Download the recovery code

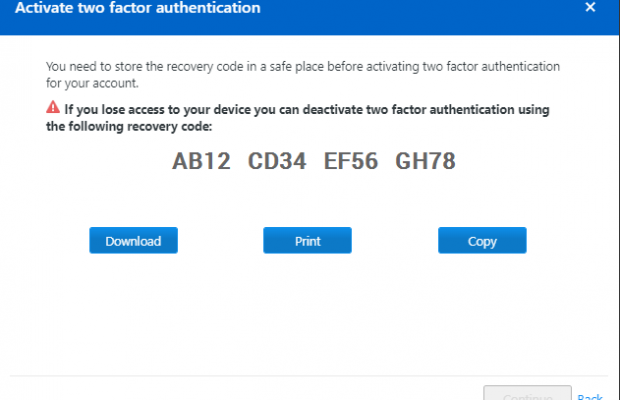[x=133, y=241]
